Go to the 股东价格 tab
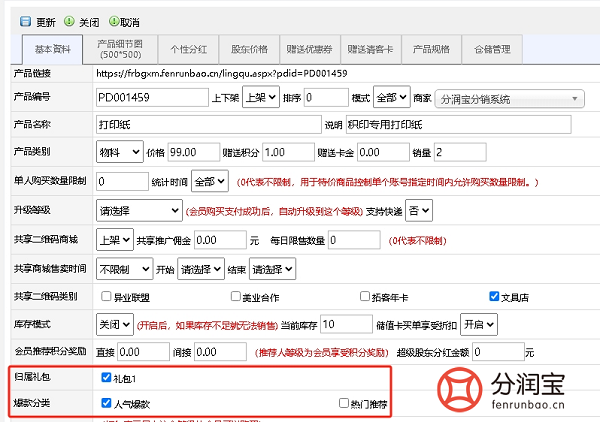 (x=249, y=49)
